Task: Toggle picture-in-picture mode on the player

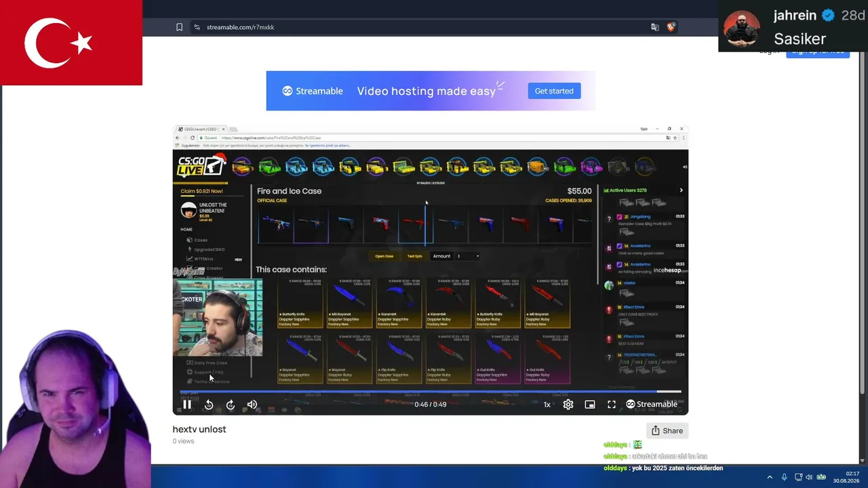Action: coord(590,405)
